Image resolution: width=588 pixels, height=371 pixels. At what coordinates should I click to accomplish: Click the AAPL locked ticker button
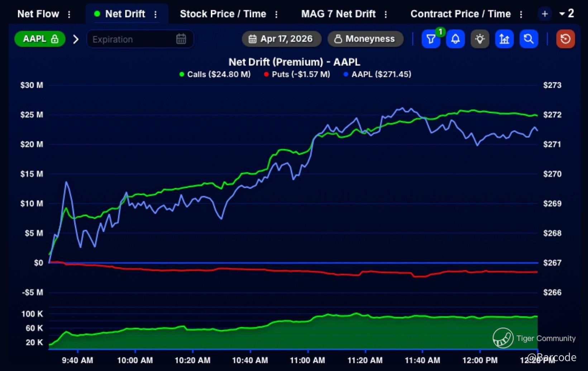click(40, 39)
